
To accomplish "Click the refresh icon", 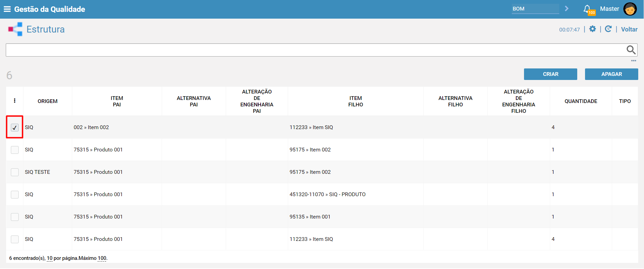I will point(608,29).
